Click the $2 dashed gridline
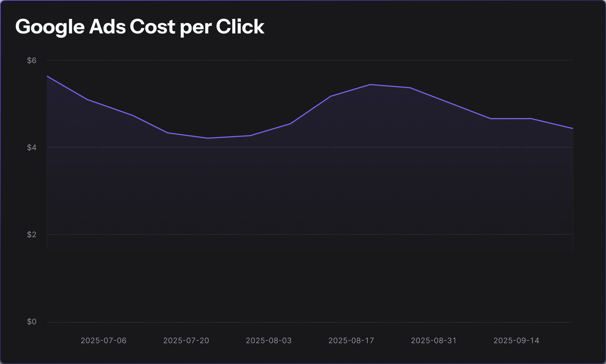Screen dimensions: 606x364 coord(309,234)
